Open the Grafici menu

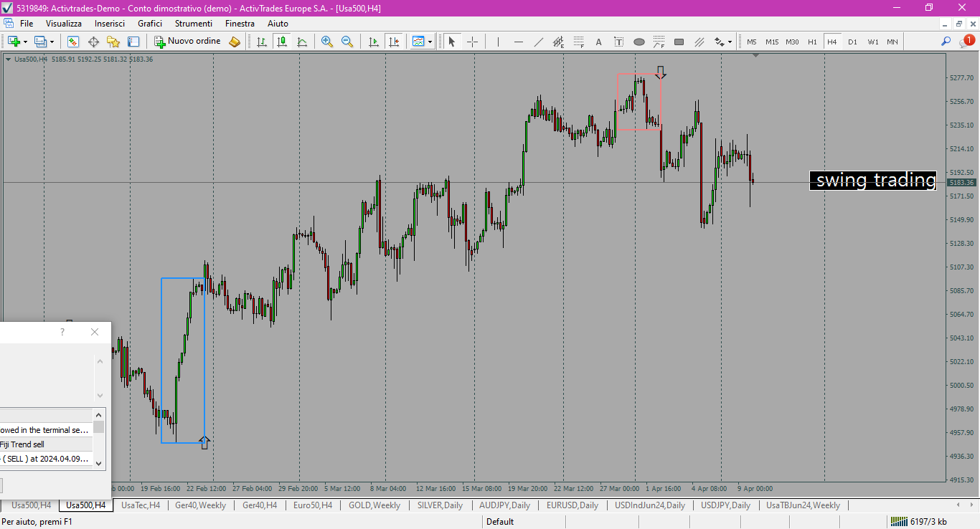[150, 24]
